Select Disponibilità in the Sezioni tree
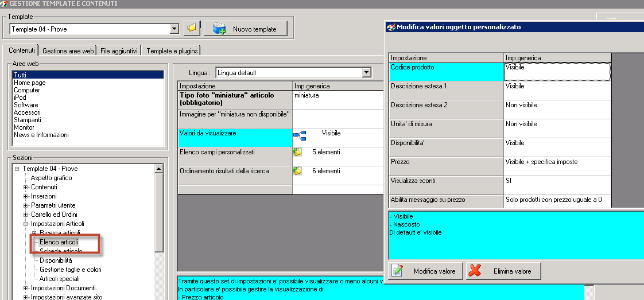Viewport: 644px width, 300px height. coord(56,260)
